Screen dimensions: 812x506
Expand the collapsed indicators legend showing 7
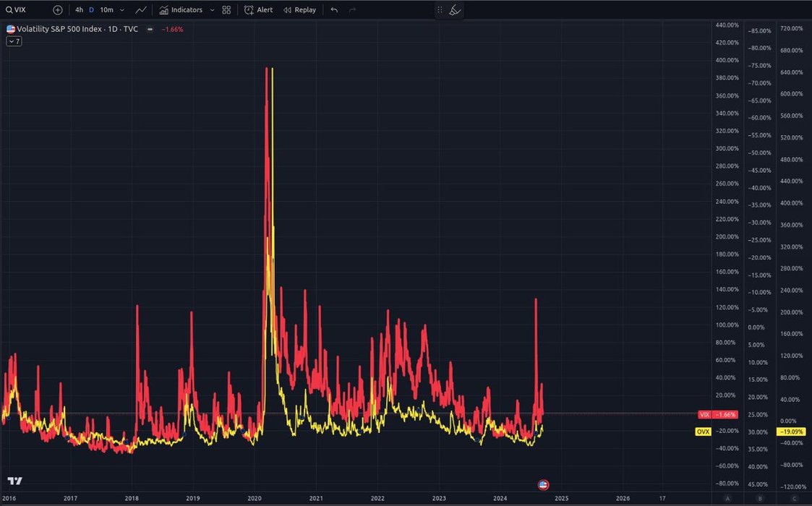(14, 41)
